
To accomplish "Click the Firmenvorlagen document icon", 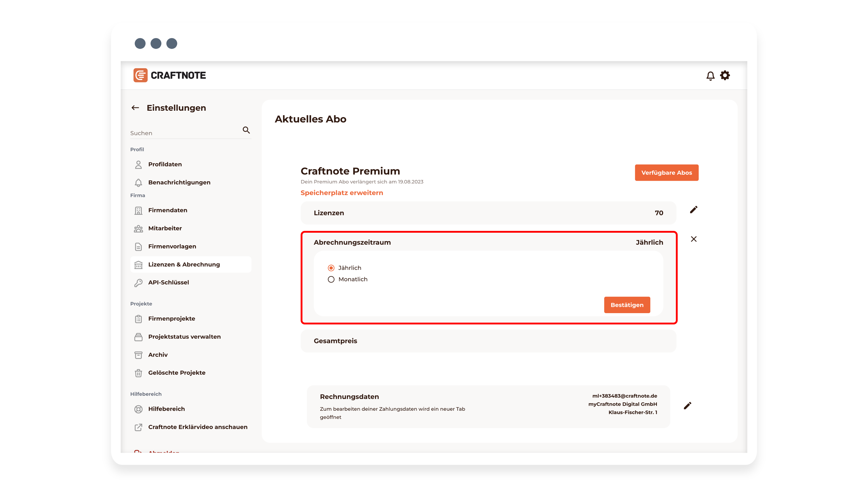I will click(x=139, y=246).
